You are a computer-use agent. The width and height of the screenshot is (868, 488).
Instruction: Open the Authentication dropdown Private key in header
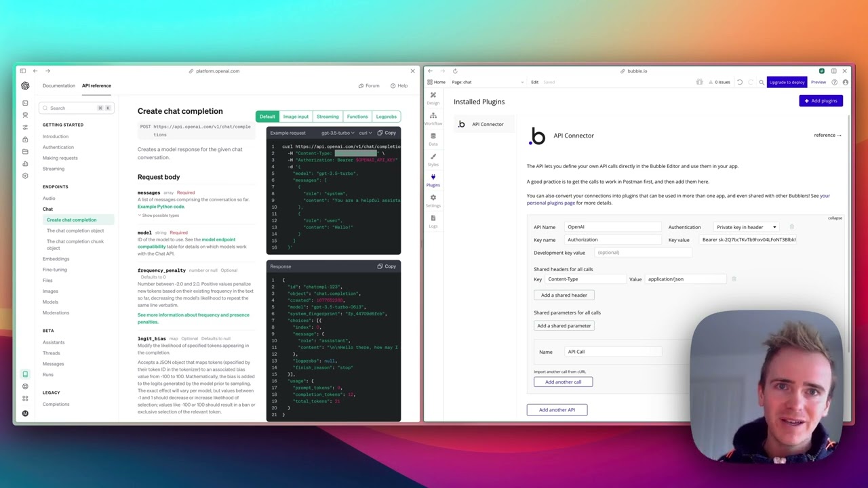click(746, 227)
